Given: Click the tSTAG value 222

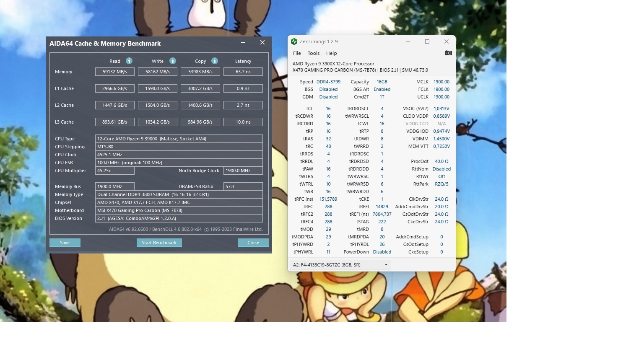Looking at the screenshot, I should pos(382,222).
